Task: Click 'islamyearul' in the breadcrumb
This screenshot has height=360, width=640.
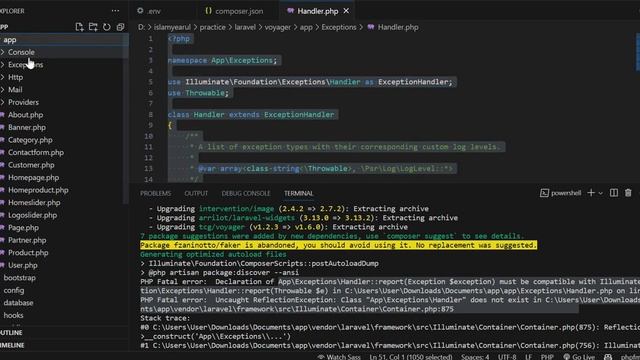Action: [x=172, y=27]
